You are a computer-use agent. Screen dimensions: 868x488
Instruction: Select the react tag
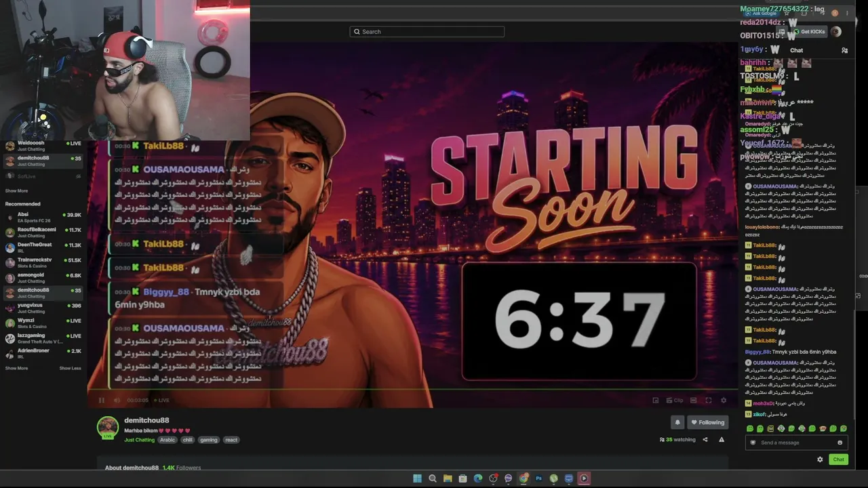pos(231,440)
